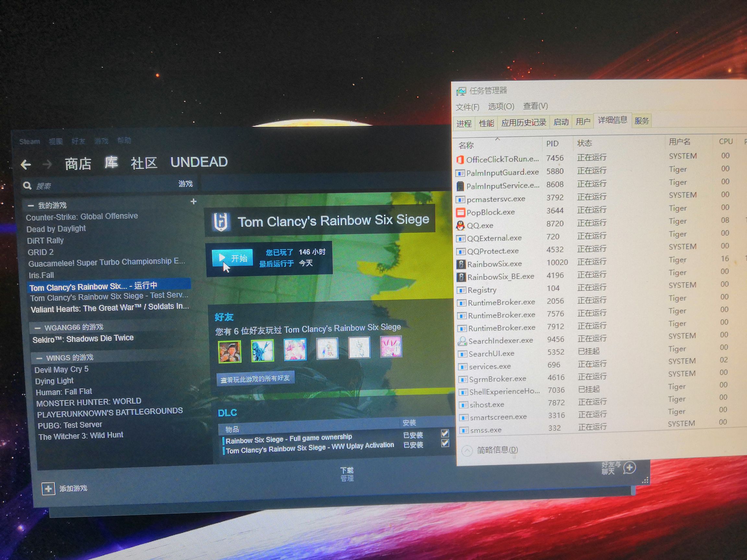Open the second friend avatar thumbnail
The image size is (747, 560).
pos(262,350)
